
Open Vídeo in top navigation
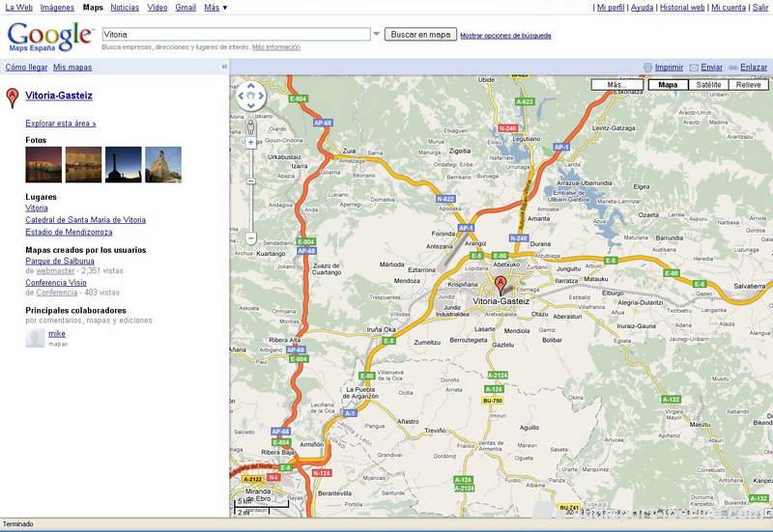[x=157, y=8]
